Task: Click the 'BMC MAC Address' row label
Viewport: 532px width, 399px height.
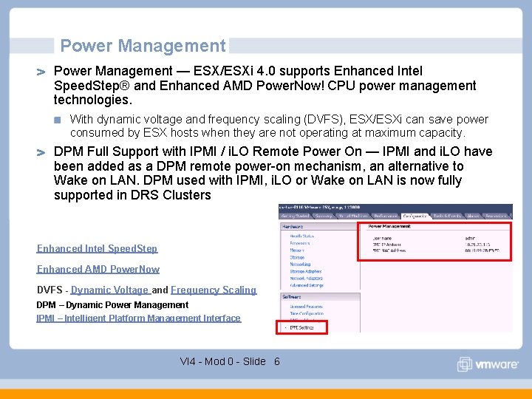Action: pyautogui.click(x=389, y=250)
